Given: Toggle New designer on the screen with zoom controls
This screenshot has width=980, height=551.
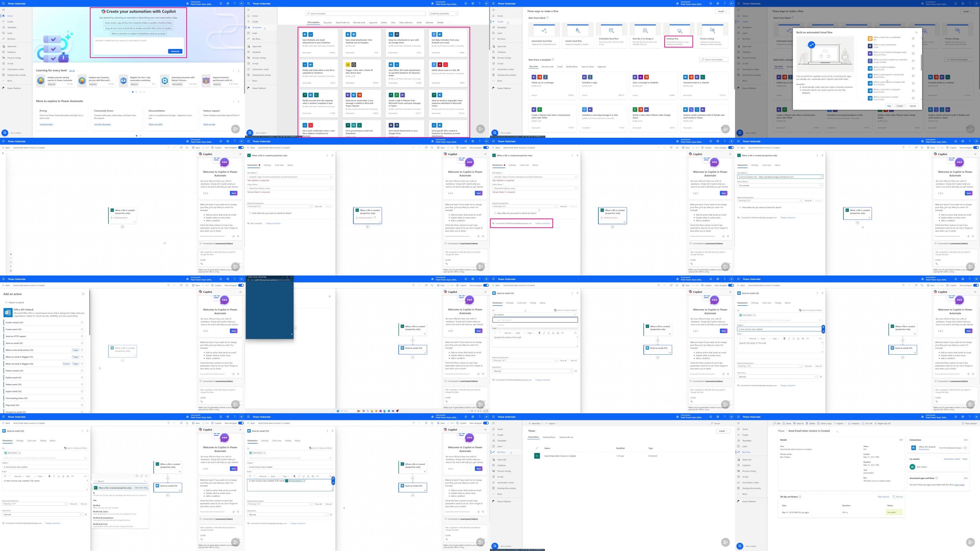Looking at the screenshot, I should (241, 148).
